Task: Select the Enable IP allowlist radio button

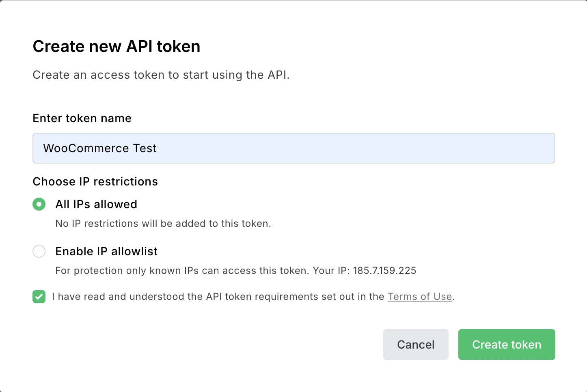Action: pos(39,251)
